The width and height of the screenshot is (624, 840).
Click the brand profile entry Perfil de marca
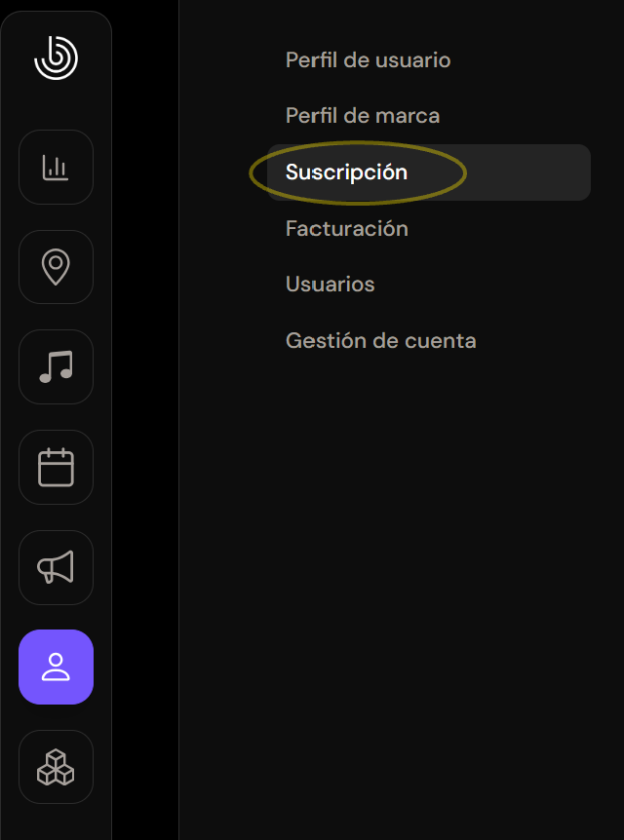tap(363, 116)
